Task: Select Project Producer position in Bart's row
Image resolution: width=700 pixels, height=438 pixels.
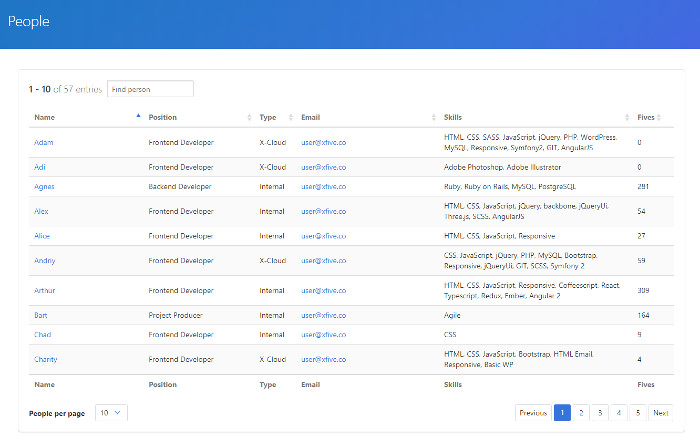Action: (175, 315)
